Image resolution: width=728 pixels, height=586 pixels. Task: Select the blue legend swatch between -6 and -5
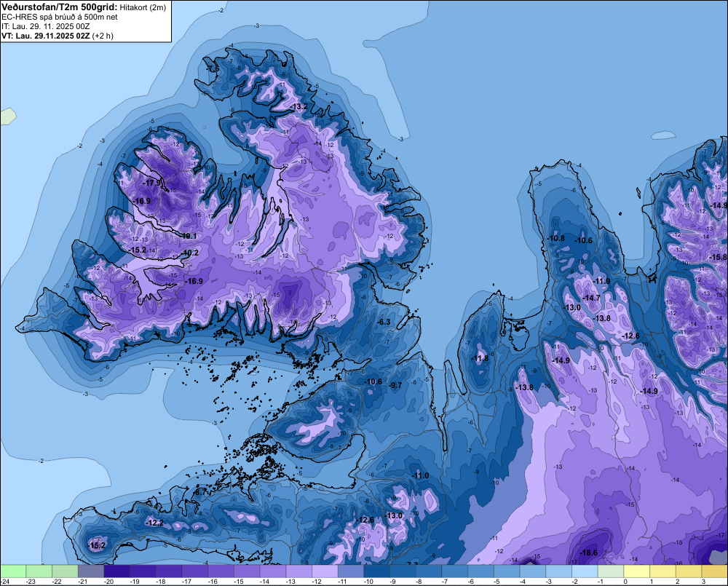[480, 571]
